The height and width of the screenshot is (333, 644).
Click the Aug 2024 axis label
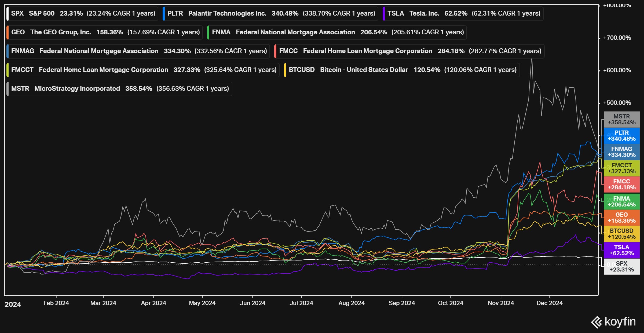click(352, 303)
